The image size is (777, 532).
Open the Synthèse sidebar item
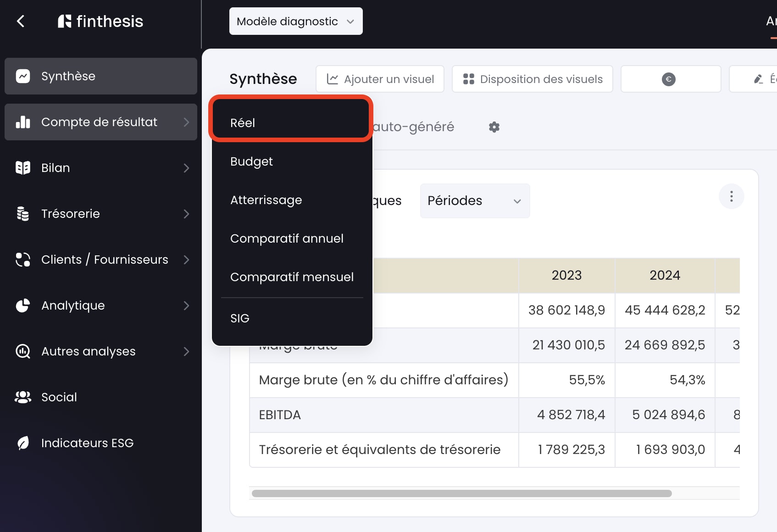coord(101,76)
